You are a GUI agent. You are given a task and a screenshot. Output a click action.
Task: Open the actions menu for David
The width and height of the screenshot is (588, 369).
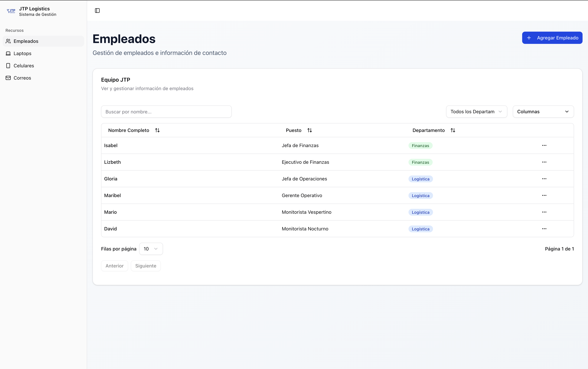point(544,229)
